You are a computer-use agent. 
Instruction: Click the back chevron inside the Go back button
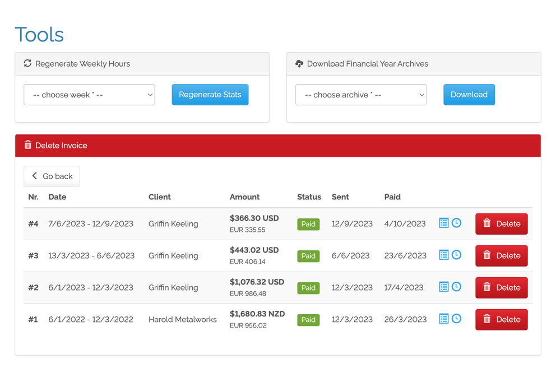[35, 176]
